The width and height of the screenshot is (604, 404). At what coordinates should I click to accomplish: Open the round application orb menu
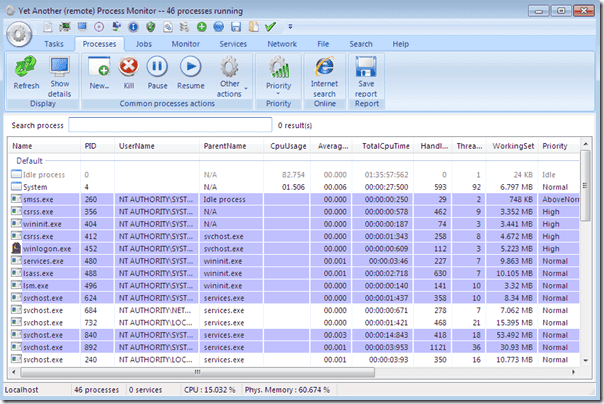pyautogui.click(x=19, y=34)
